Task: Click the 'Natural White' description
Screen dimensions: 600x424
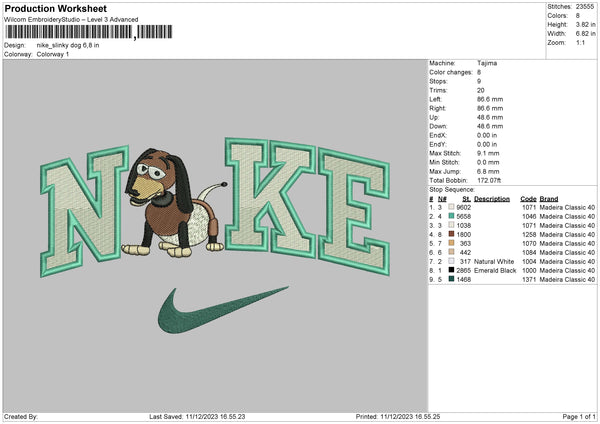Action: [494, 261]
